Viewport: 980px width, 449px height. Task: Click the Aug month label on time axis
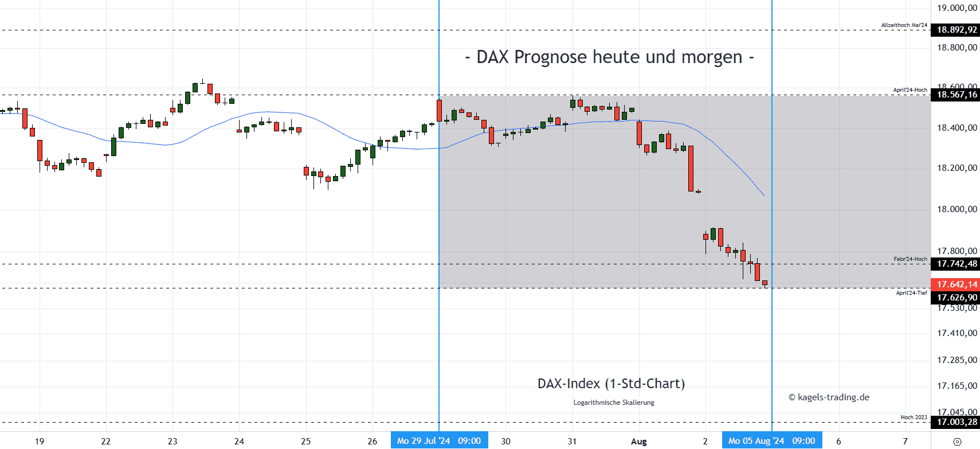click(x=638, y=441)
